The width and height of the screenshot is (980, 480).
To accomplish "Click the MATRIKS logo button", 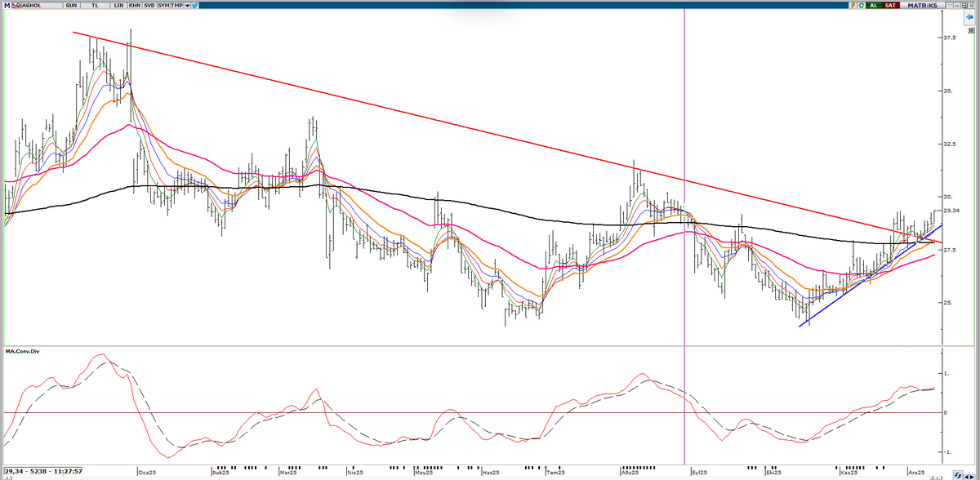I will click(x=922, y=5).
